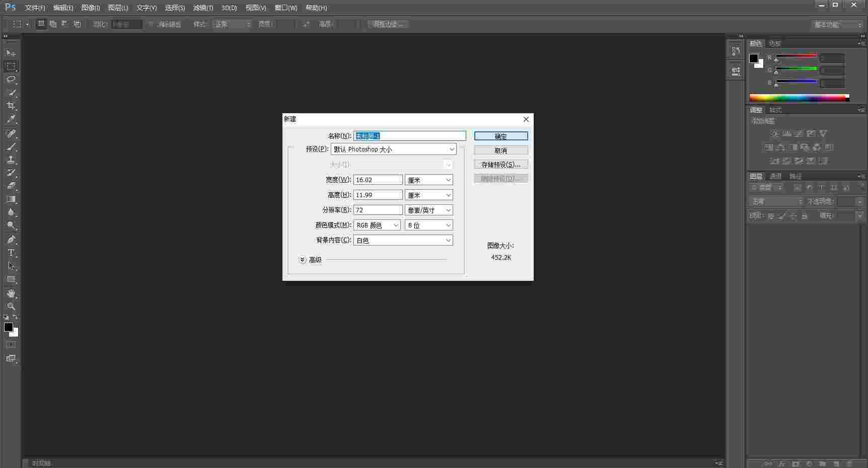The height and width of the screenshot is (468, 868).
Task: Expand the 高级 advanced section
Action: click(x=302, y=259)
